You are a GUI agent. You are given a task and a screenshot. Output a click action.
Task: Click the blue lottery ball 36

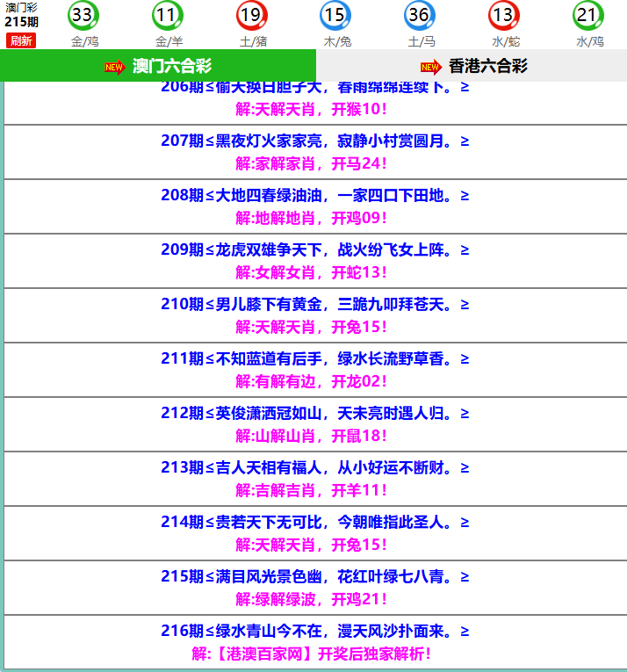419,15
